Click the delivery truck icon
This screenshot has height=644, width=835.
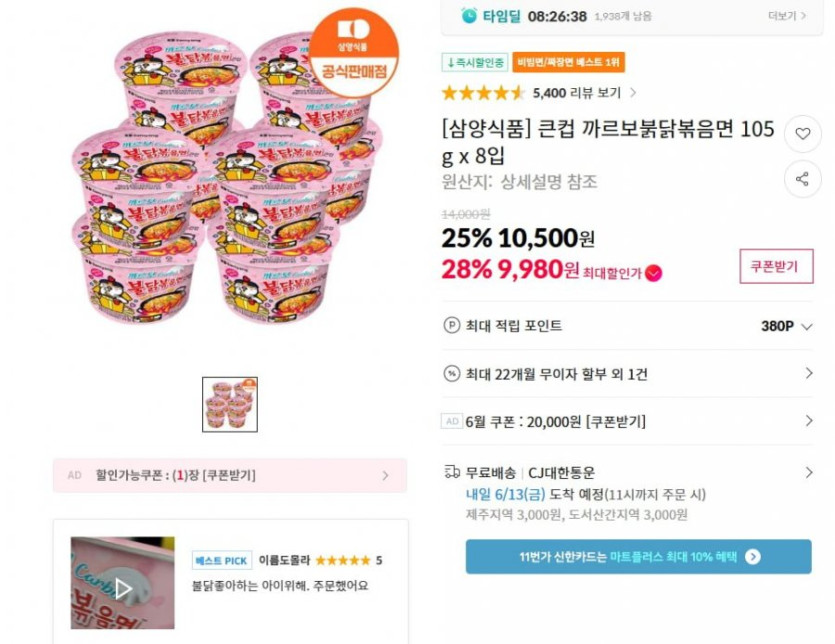(x=452, y=473)
